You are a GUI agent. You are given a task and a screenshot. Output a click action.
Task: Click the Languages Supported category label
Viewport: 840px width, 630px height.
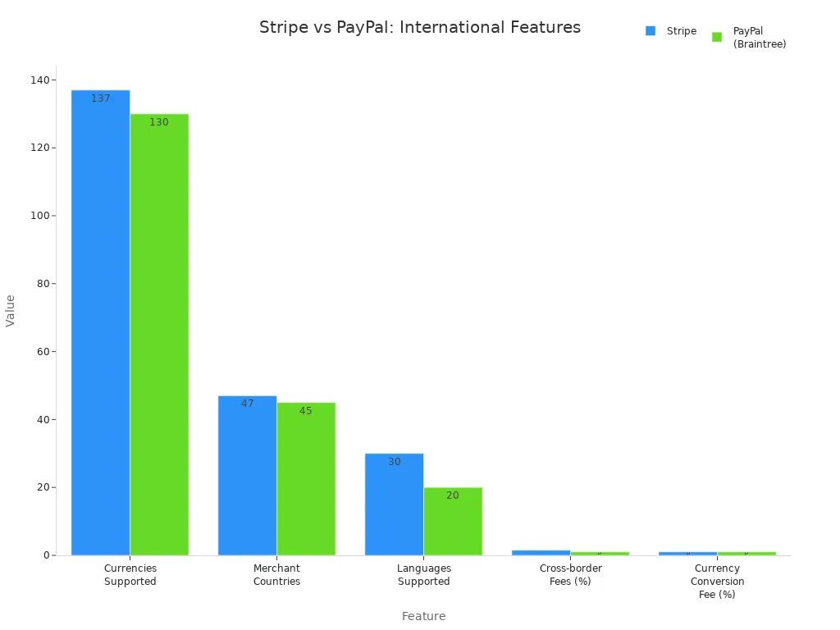point(423,574)
